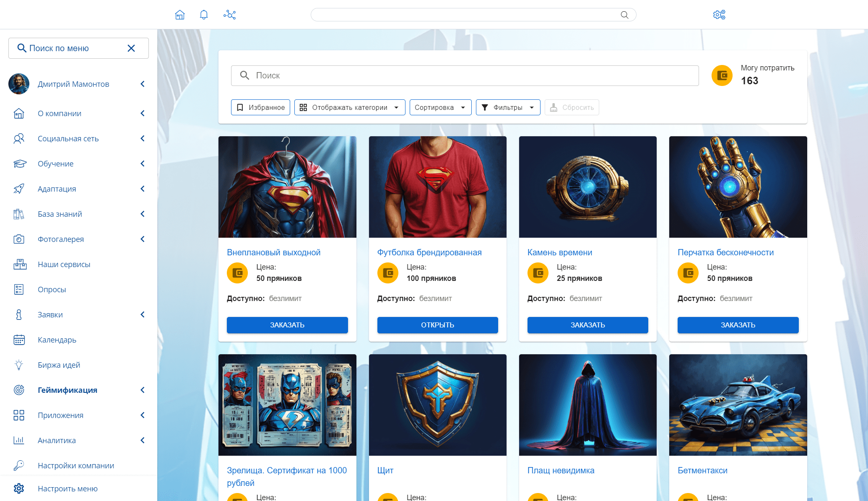Click magnifier icon in top search bar
Image resolution: width=868 pixels, height=501 pixels.
[624, 15]
